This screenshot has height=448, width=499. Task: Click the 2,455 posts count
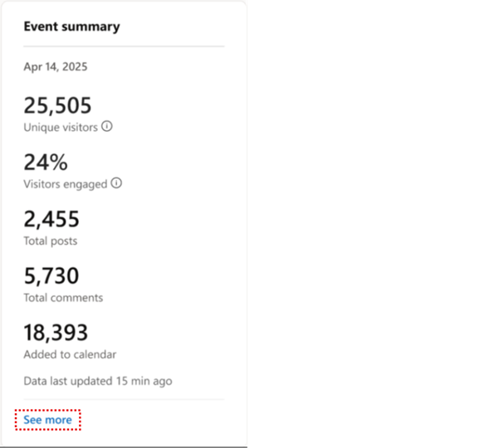[51, 219]
